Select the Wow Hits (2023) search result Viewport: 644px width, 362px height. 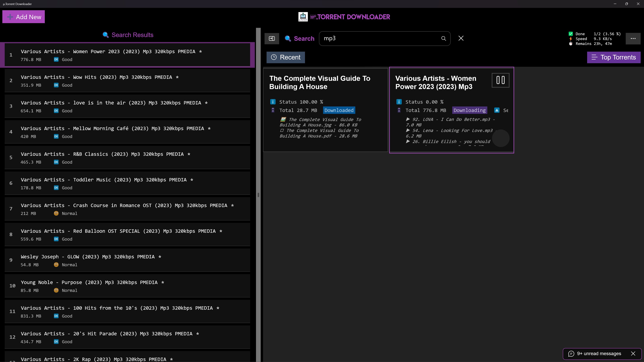127,80
